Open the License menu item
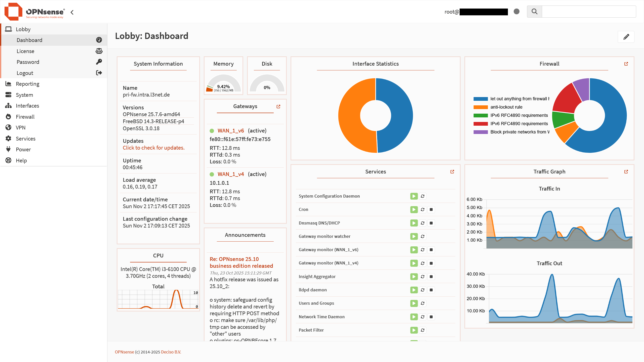Viewport: 644px width, 362px height. pos(25,51)
